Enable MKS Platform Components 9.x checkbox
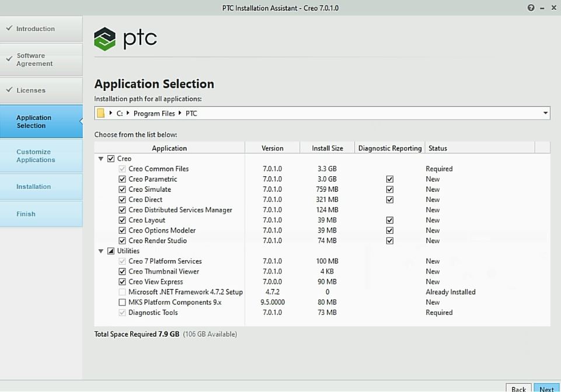 click(x=123, y=302)
